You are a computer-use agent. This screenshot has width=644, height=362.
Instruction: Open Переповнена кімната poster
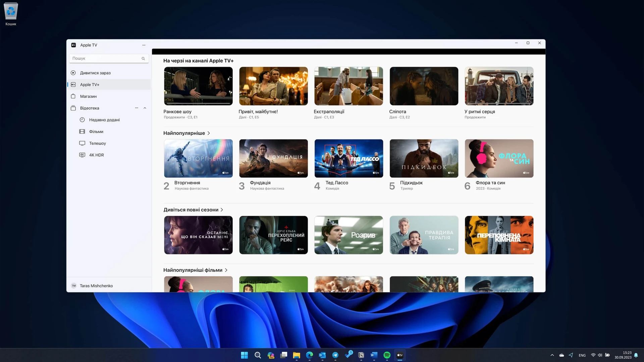(499, 235)
